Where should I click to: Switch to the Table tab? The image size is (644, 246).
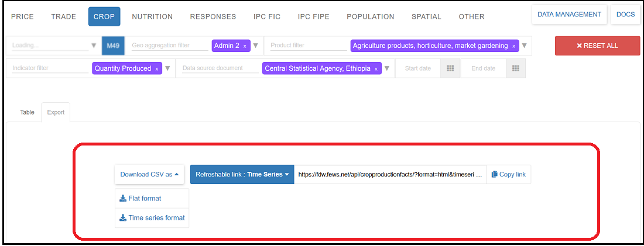(28, 112)
